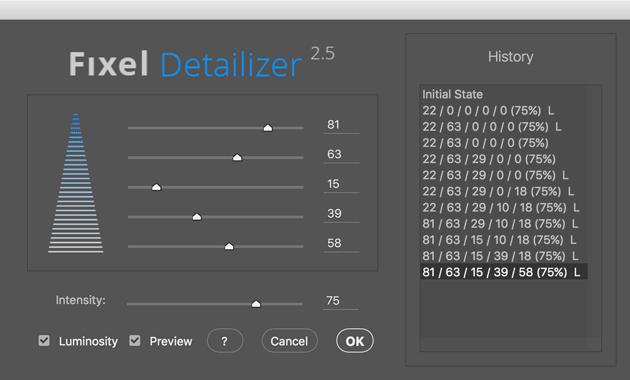Select history entry 22 / 0 / 0 / 0 / 0 (75%) L
Image resolution: width=630 pixels, height=380 pixels.
504,110
